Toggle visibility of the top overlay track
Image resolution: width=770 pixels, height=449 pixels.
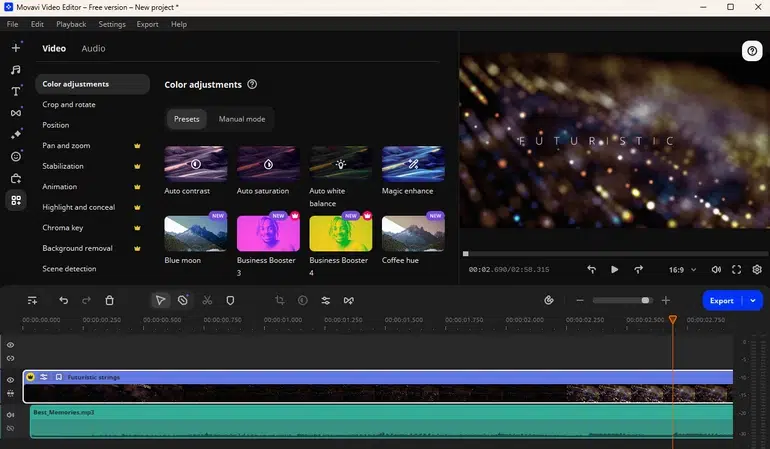click(x=10, y=345)
